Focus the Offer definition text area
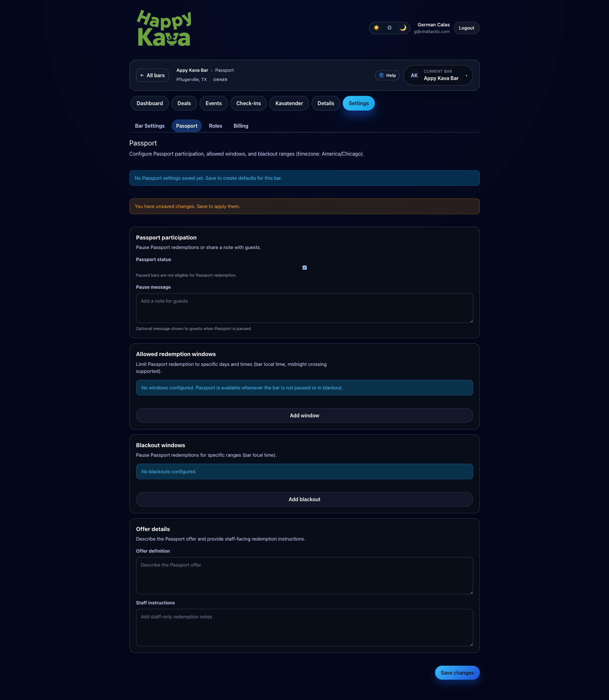 click(x=304, y=575)
